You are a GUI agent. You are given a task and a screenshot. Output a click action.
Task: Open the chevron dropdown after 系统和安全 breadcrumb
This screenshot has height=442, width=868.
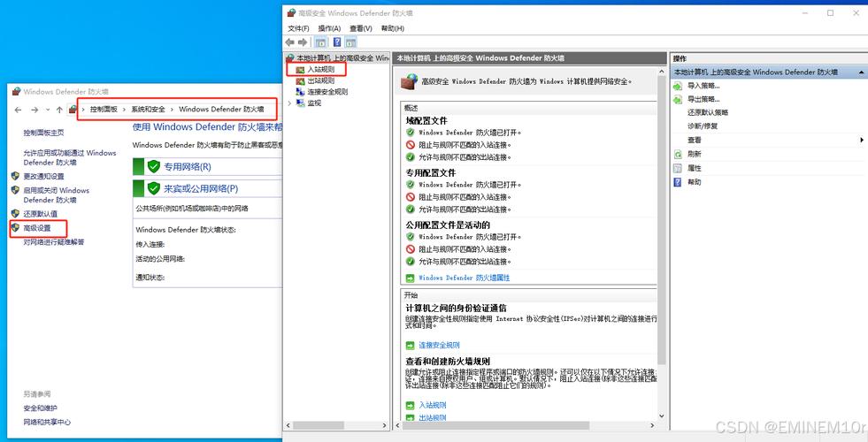(x=173, y=110)
